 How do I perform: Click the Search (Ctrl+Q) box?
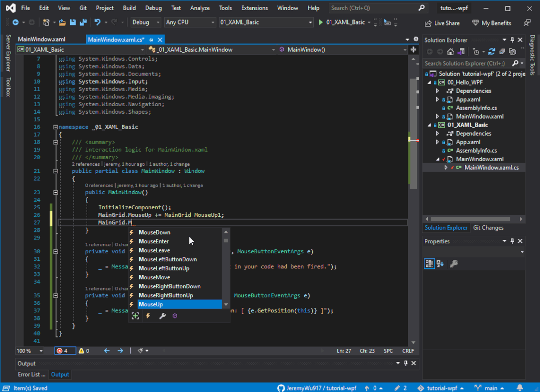pyautogui.click(x=377, y=8)
